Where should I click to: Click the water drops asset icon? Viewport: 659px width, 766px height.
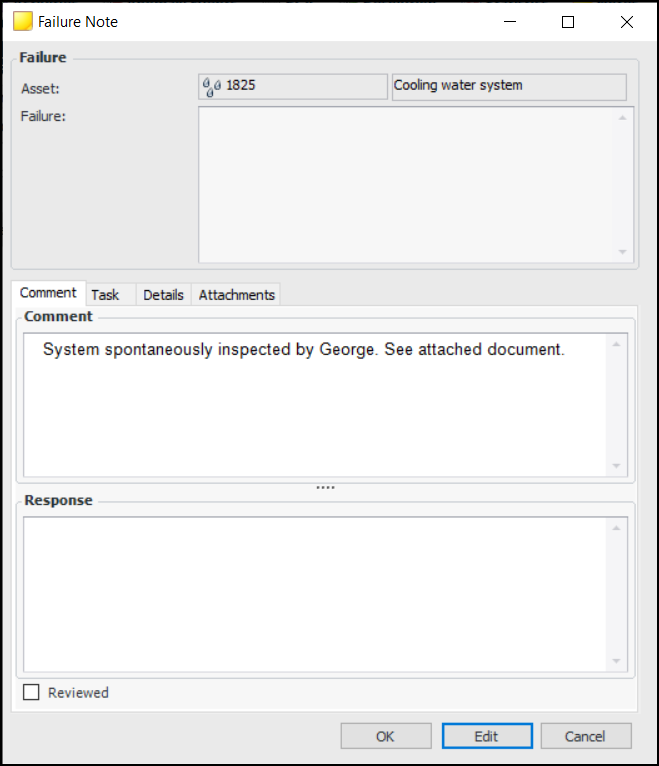click(x=212, y=86)
